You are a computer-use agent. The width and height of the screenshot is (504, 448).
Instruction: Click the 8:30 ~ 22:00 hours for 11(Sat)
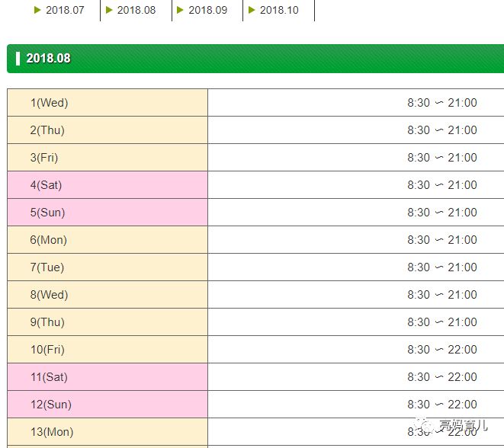(x=442, y=377)
